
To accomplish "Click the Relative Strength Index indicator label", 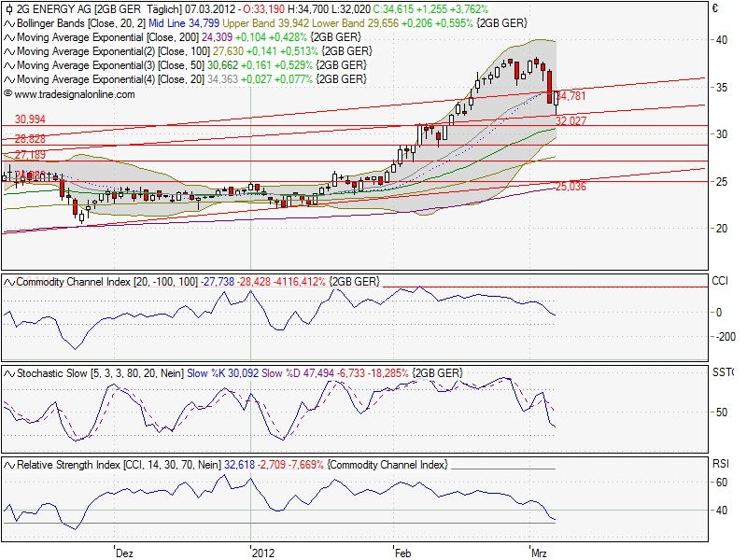I will point(68,464).
